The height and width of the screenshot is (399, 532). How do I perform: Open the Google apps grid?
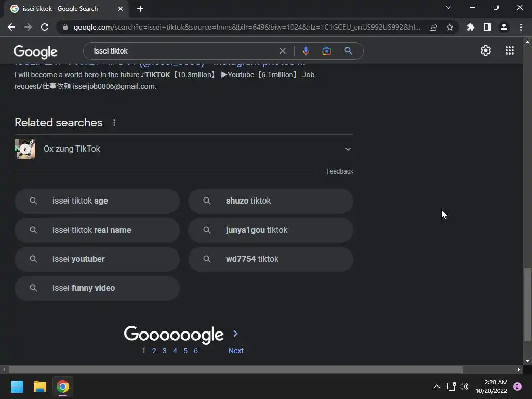(509, 50)
